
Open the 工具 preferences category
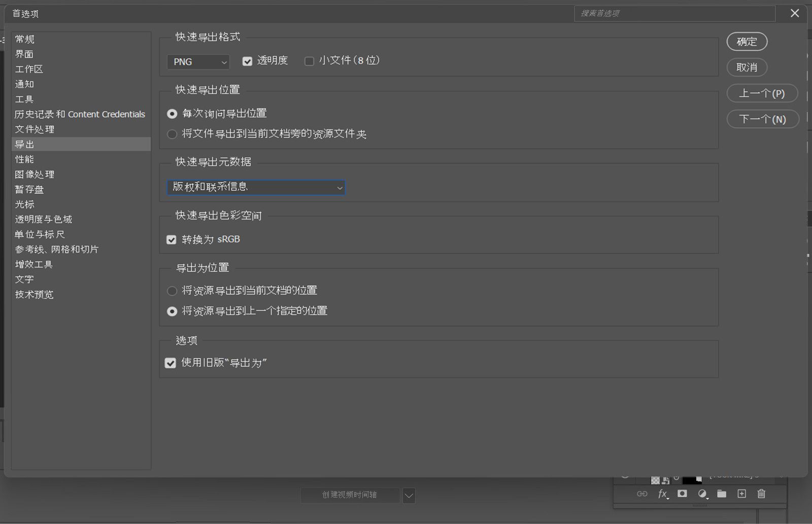tap(81, 99)
